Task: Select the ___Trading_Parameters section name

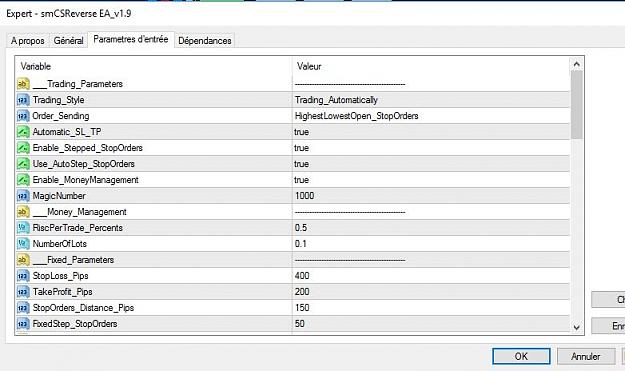Action: coord(77,84)
